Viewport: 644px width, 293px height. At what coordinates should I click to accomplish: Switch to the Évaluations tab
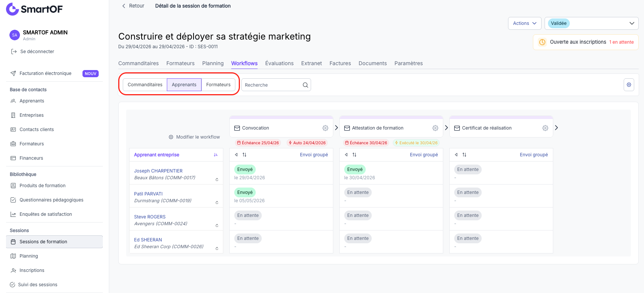279,63
